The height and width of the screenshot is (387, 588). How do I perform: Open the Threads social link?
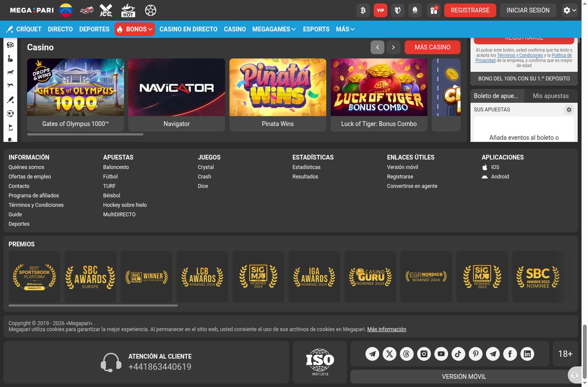click(407, 354)
